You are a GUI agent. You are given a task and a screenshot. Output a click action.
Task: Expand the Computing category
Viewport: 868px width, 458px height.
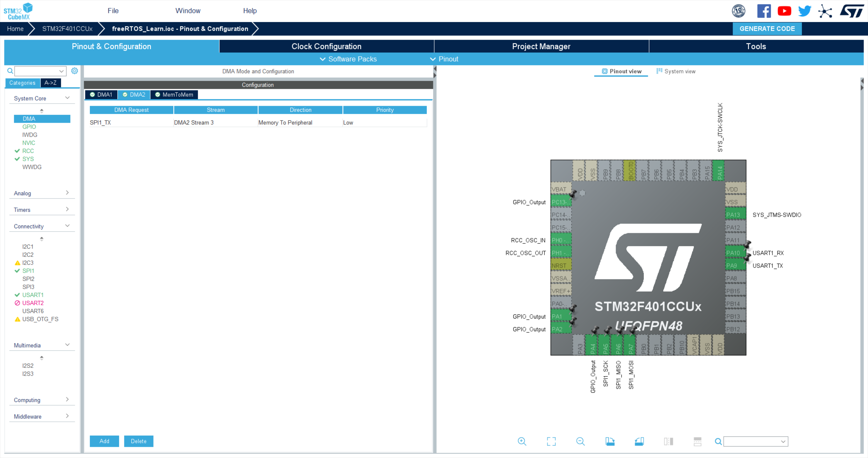click(x=42, y=400)
